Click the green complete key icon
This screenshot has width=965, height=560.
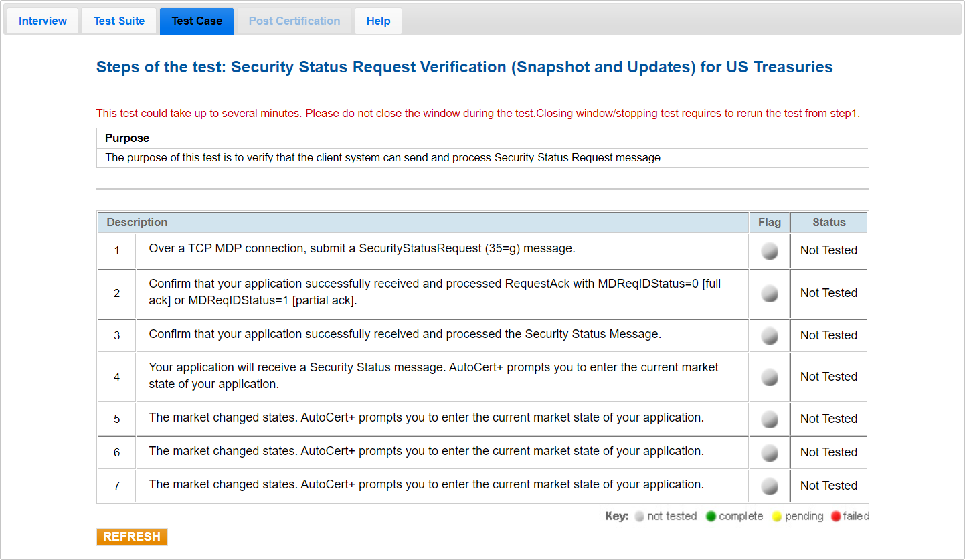click(x=711, y=517)
